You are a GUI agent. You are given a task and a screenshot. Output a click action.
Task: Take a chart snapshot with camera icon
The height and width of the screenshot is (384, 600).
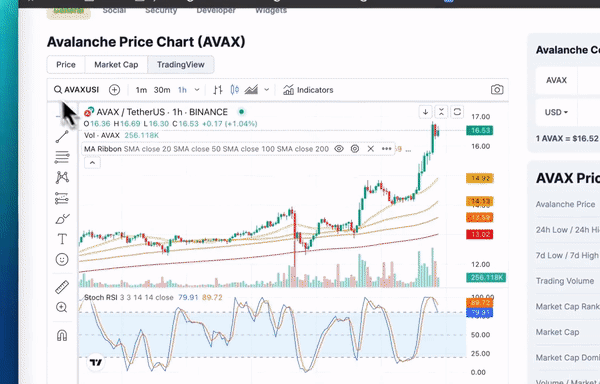point(497,90)
